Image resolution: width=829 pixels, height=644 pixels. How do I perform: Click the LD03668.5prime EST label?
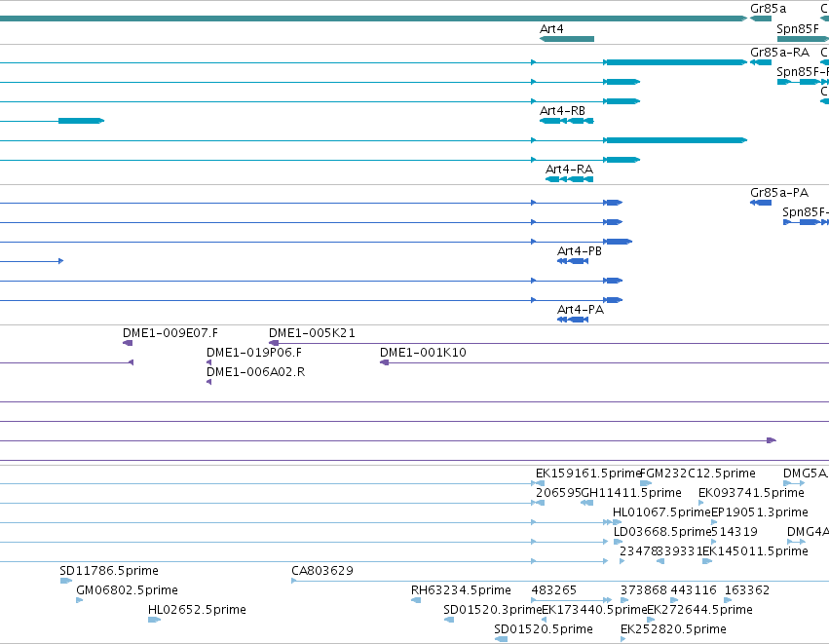click(x=662, y=532)
